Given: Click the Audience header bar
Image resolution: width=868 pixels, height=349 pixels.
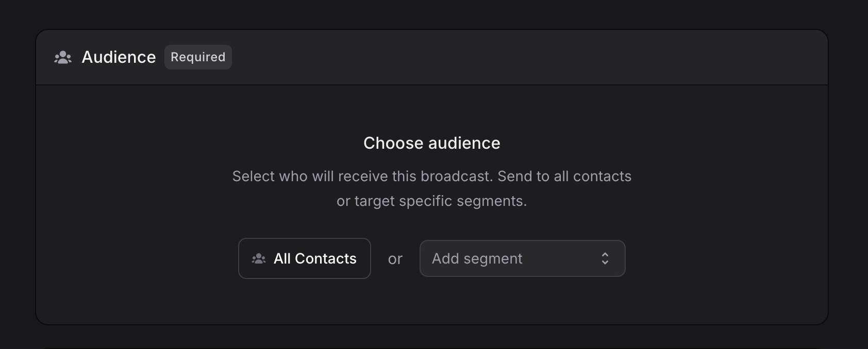Looking at the screenshot, I should 431,57.
